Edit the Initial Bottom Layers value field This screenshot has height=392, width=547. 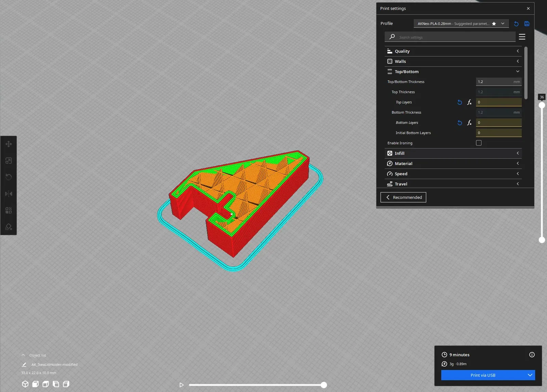click(499, 133)
